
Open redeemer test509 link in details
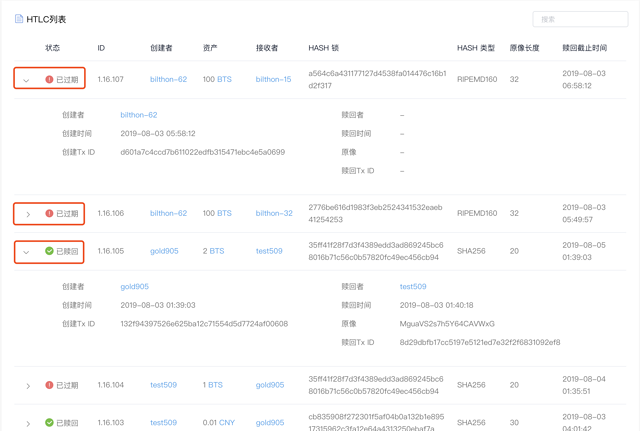pyautogui.click(x=413, y=287)
